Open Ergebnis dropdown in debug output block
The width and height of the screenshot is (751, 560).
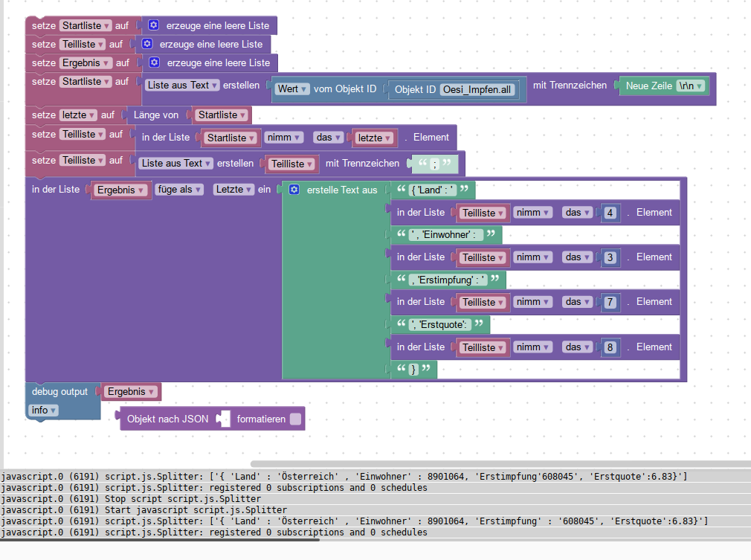pos(131,392)
